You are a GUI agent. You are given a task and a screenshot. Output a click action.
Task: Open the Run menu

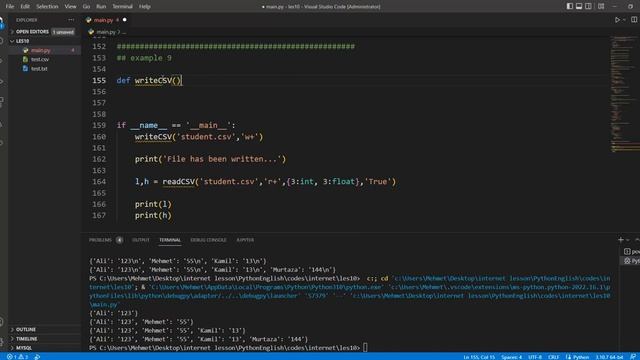pos(101,7)
